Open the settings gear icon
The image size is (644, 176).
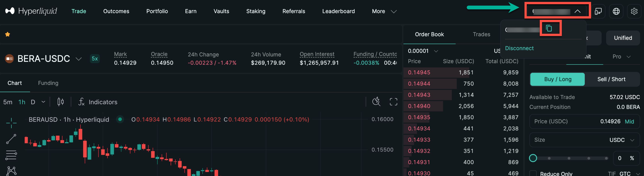[634, 11]
